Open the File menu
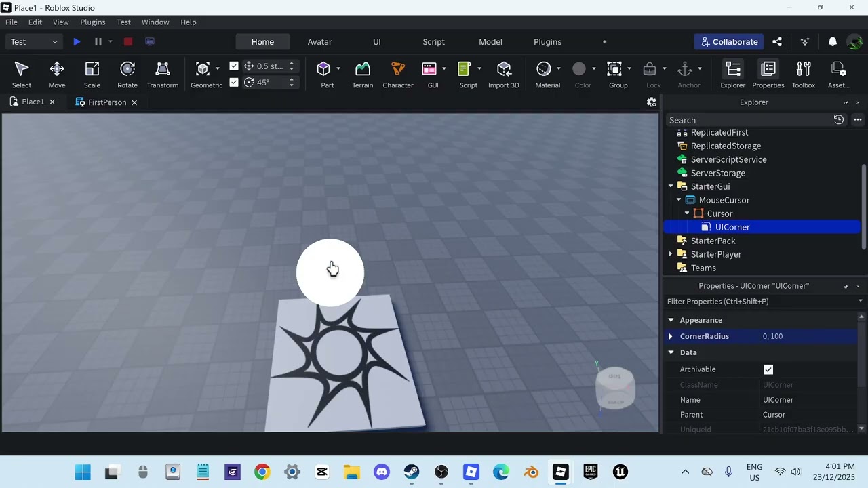Image resolution: width=868 pixels, height=488 pixels. [x=12, y=22]
